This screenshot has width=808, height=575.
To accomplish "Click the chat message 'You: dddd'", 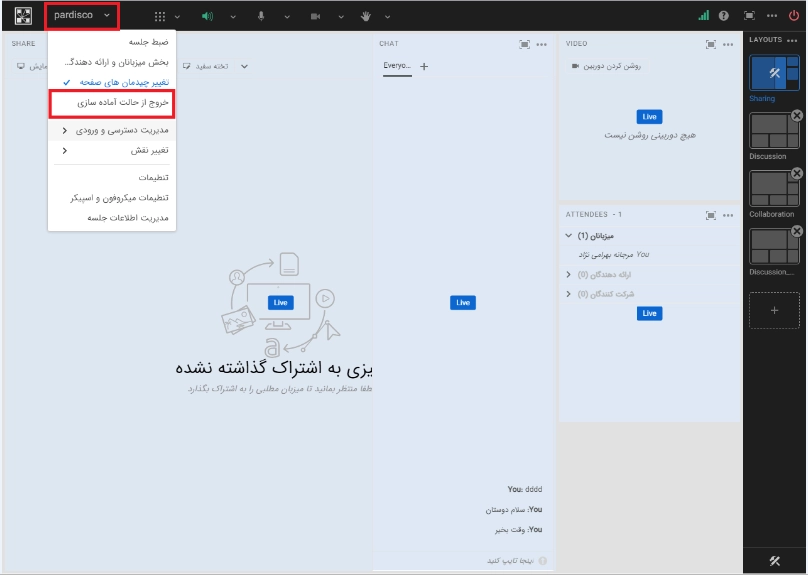I will (x=524, y=489).
